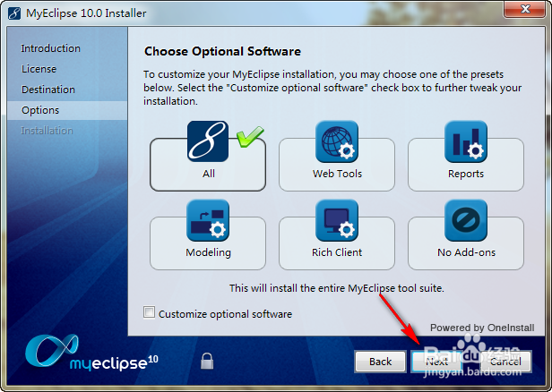Select the Modeling preset icon

click(x=208, y=220)
